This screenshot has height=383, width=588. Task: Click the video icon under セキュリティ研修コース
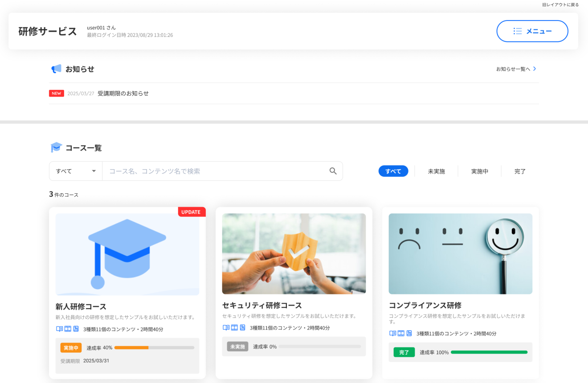234,327
